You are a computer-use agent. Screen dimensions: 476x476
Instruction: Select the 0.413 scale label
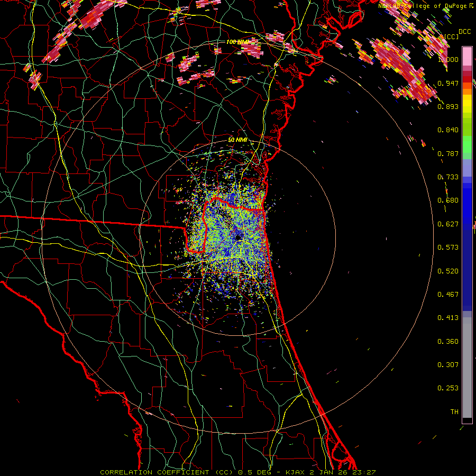pyautogui.click(x=448, y=318)
